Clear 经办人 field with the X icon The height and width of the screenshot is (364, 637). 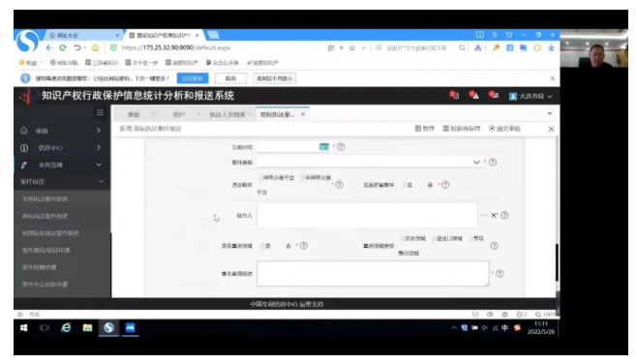tap(494, 215)
